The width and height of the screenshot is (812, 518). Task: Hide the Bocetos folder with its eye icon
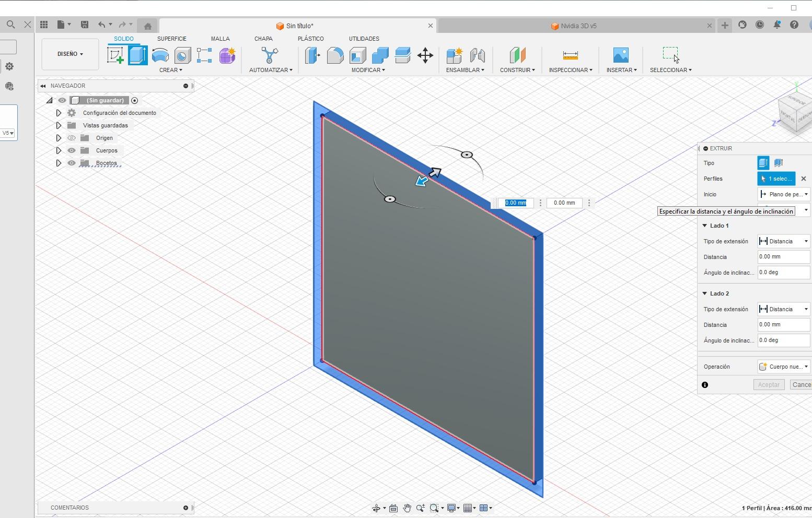click(72, 163)
